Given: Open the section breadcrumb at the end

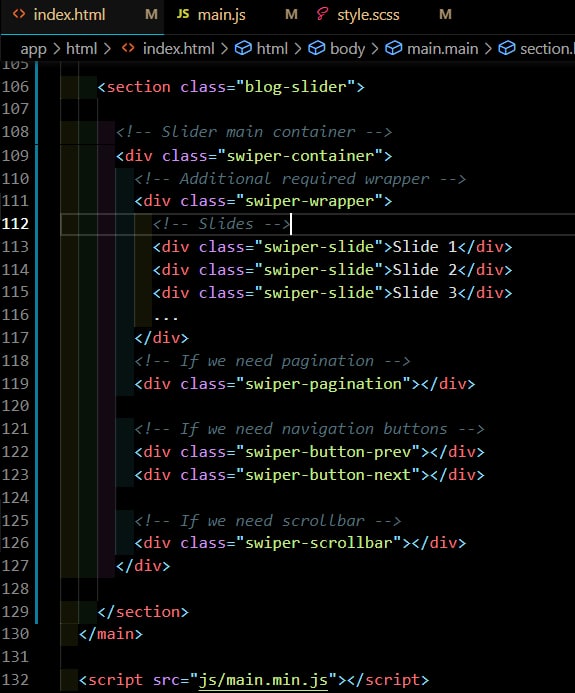Looking at the screenshot, I should [547, 49].
